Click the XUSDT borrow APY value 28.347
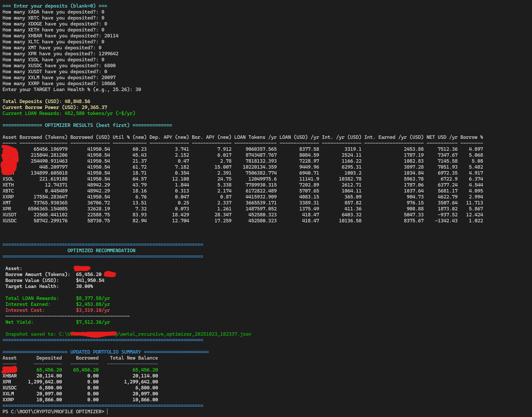Viewport: 532px width, 417px height. coord(223,214)
